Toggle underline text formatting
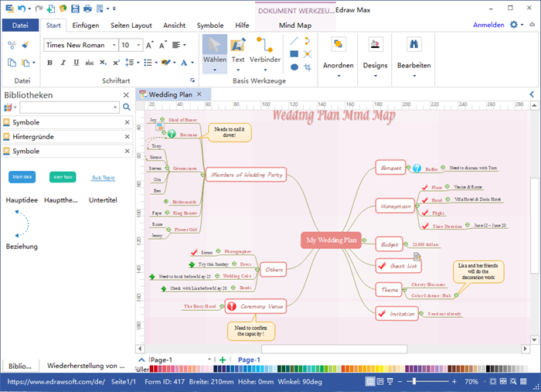This screenshot has width=541, height=392. (77, 63)
